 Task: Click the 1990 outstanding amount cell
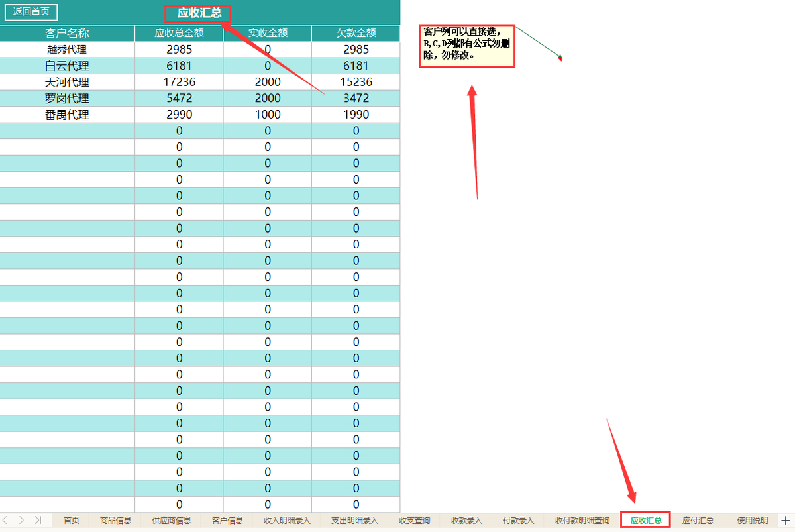(356, 115)
